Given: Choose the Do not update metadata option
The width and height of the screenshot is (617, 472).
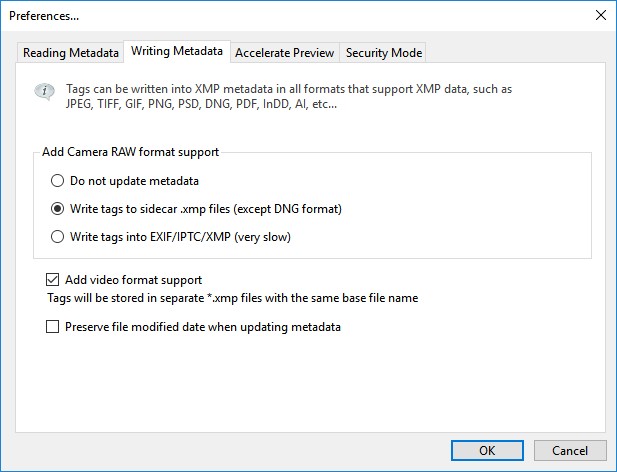Looking at the screenshot, I should pyautogui.click(x=58, y=181).
